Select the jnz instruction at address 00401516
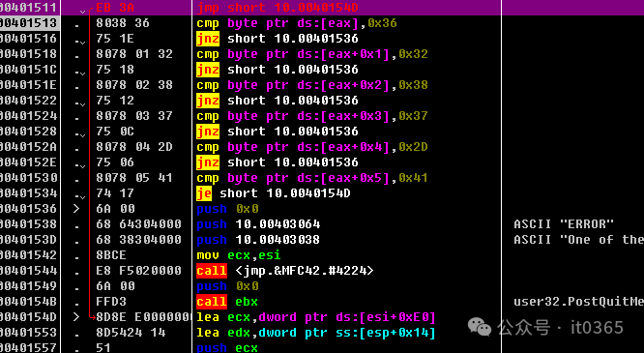The width and height of the screenshot is (644, 353). [278, 39]
